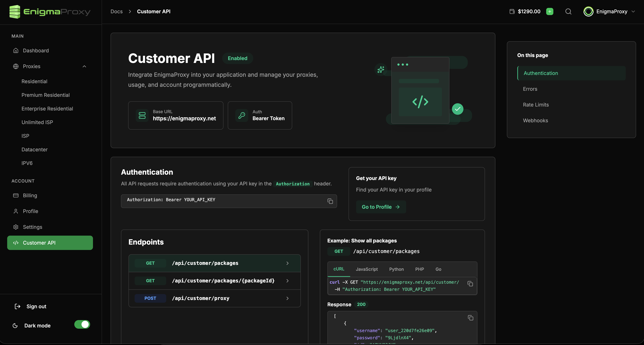Viewport: 644px width, 345px height.
Task: Collapse the Proxies submenu
Action: (84, 66)
